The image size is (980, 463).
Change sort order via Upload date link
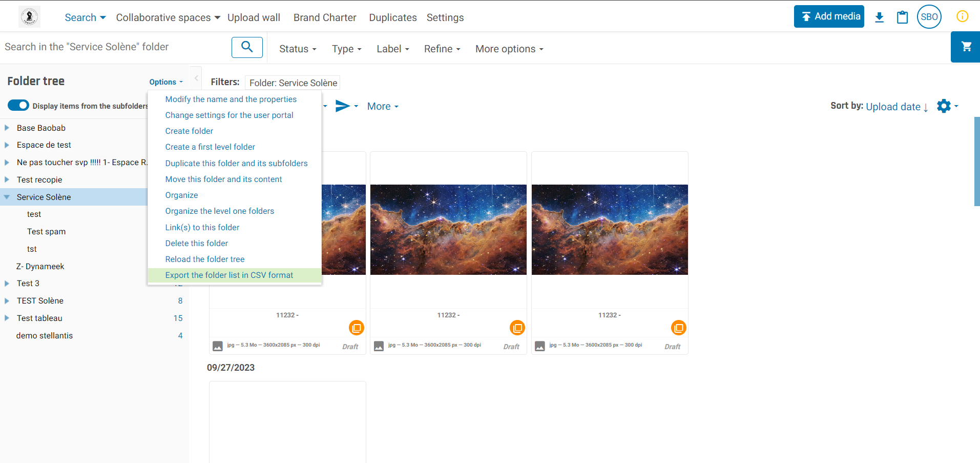coord(896,106)
